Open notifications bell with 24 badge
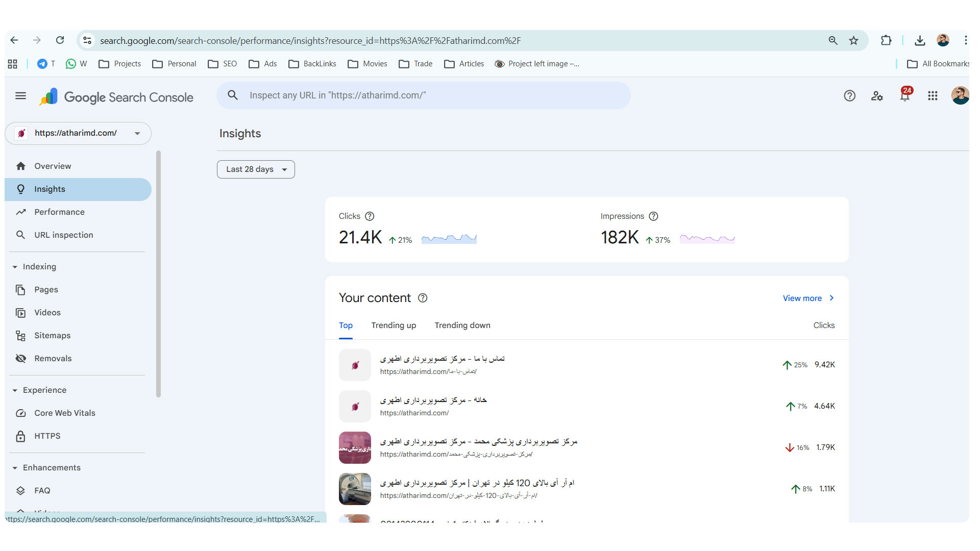 pyautogui.click(x=905, y=95)
